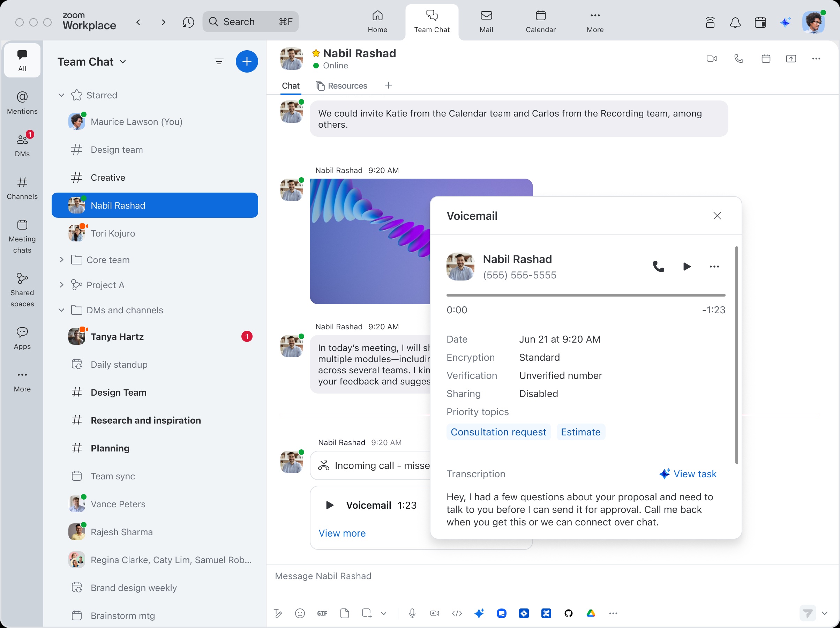Open the Creative channel
Screen dimensions: 840x628
tap(155, 178)
